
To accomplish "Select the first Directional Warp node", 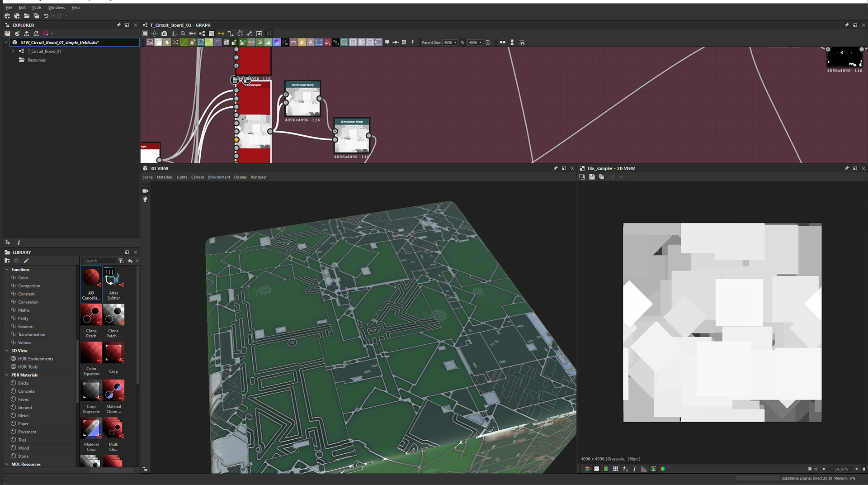I will [302, 99].
